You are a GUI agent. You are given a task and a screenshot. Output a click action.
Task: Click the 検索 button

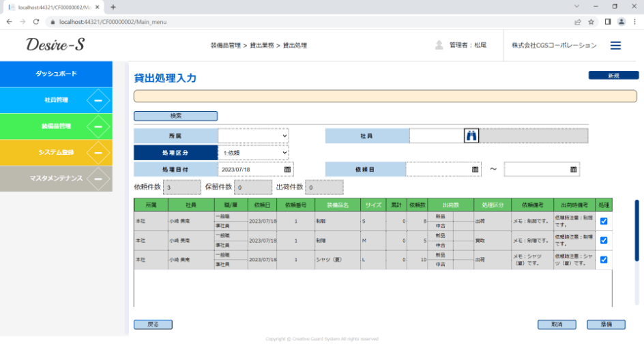click(176, 116)
